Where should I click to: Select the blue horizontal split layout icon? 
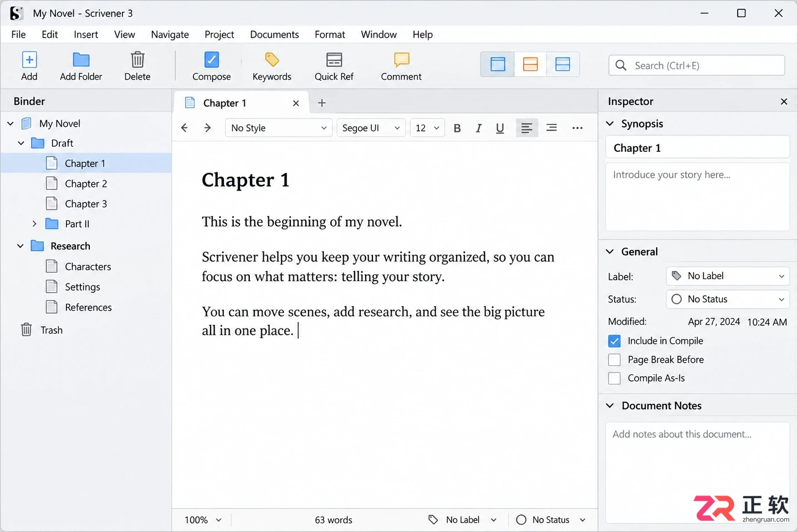point(563,64)
